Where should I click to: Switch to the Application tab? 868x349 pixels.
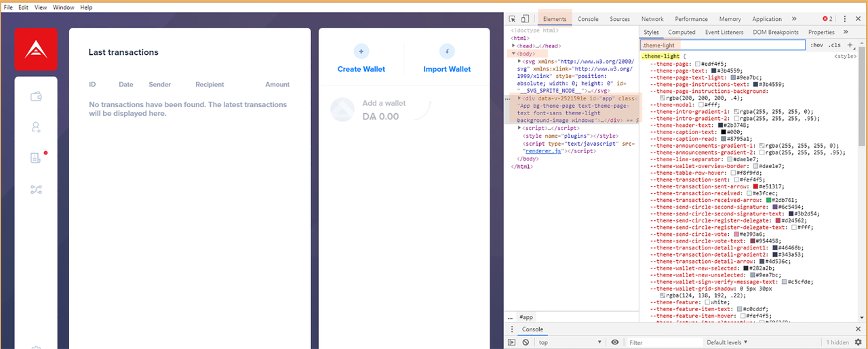click(x=767, y=19)
